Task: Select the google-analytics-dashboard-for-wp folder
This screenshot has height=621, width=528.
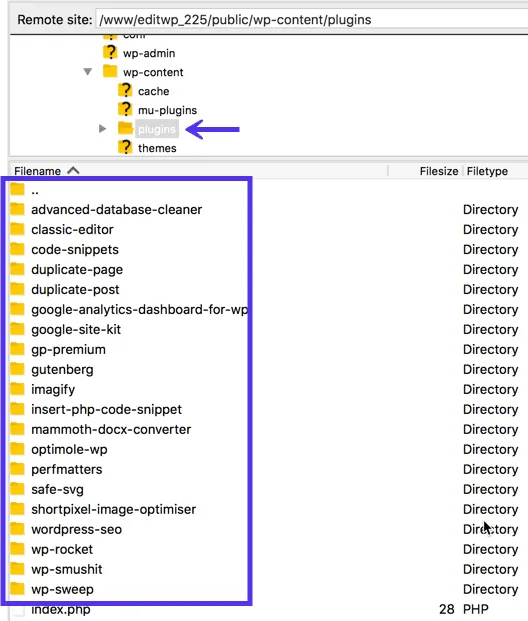Action: tap(139, 310)
